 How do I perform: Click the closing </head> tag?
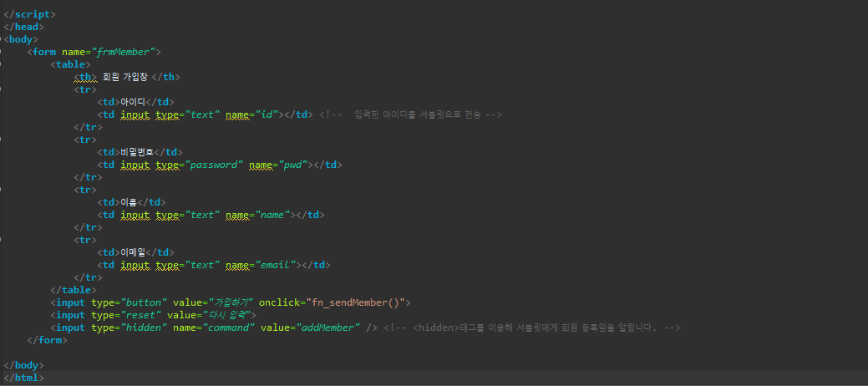23,27
